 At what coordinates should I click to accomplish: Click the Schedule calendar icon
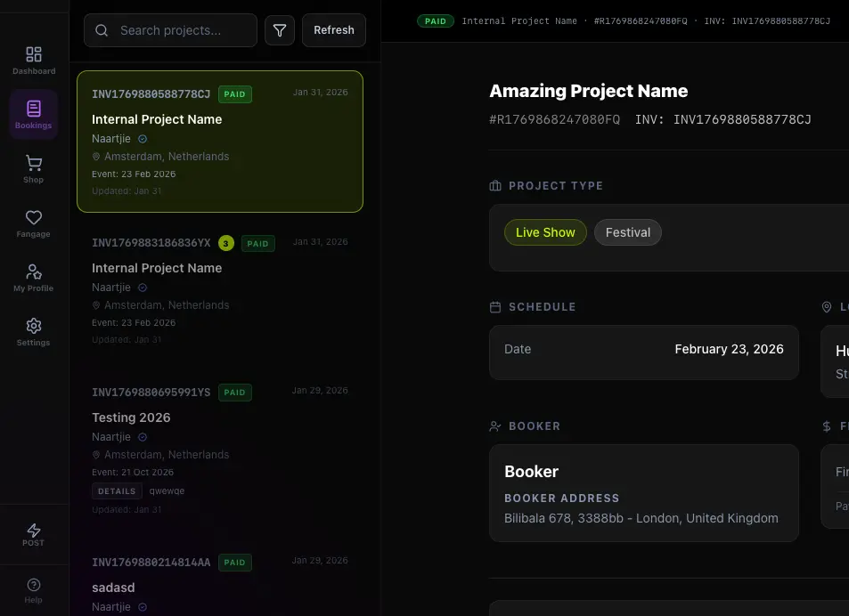495,307
